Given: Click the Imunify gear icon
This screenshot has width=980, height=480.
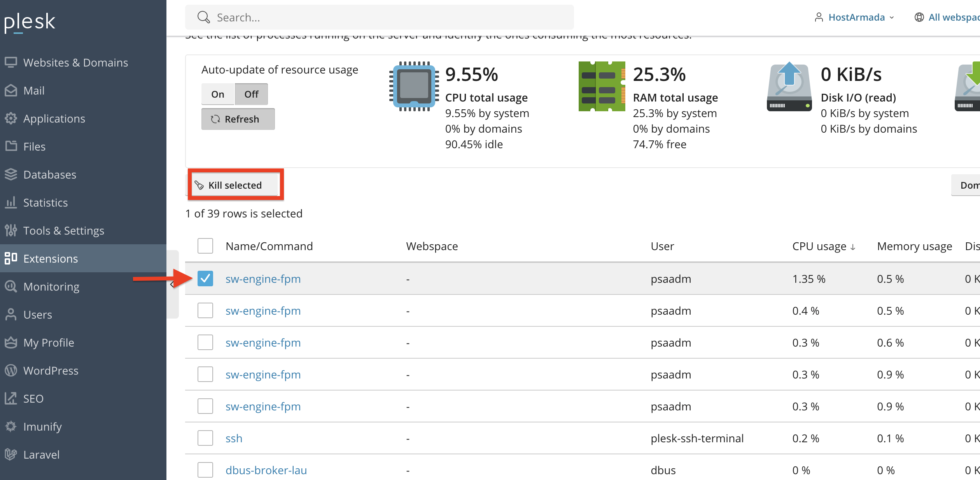Looking at the screenshot, I should pos(11,426).
